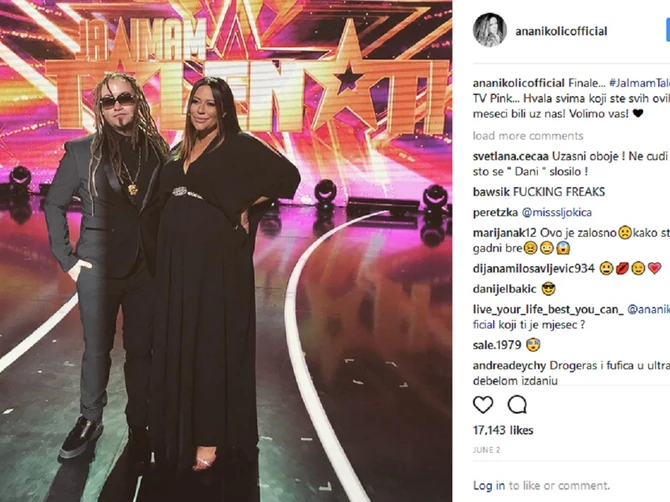Expand load more comments

tap(528, 136)
